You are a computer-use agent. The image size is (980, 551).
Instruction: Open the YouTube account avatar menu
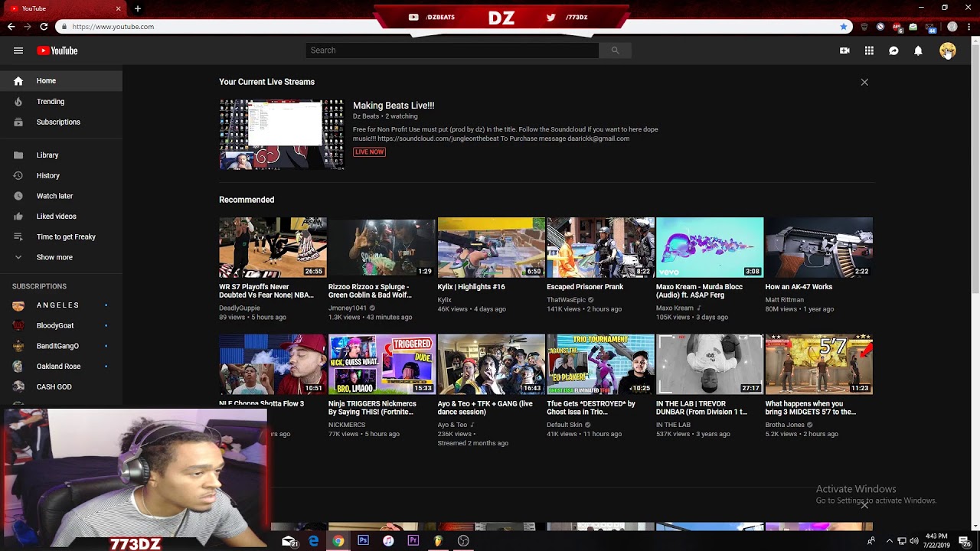pos(948,51)
